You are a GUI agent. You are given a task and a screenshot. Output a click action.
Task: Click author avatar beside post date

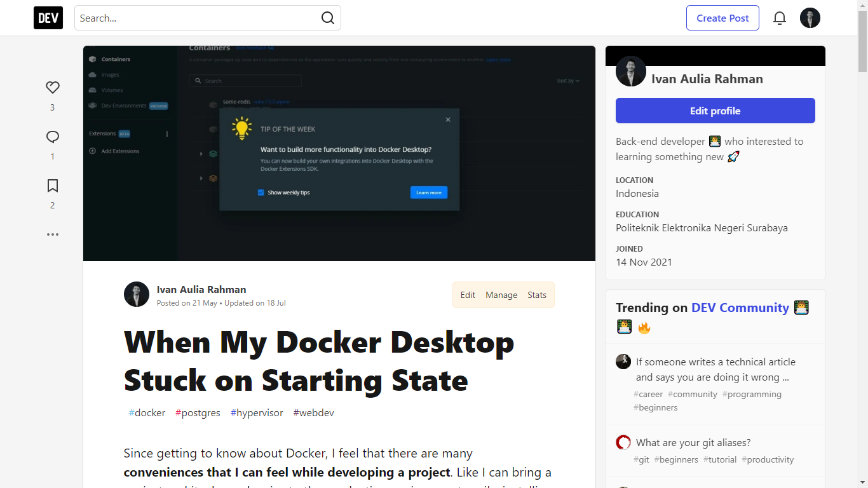[x=137, y=294]
